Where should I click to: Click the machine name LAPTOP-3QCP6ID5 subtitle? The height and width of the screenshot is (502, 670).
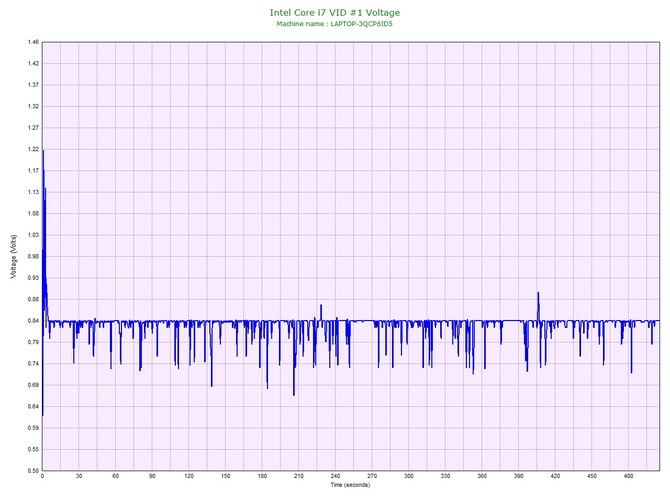click(x=334, y=24)
